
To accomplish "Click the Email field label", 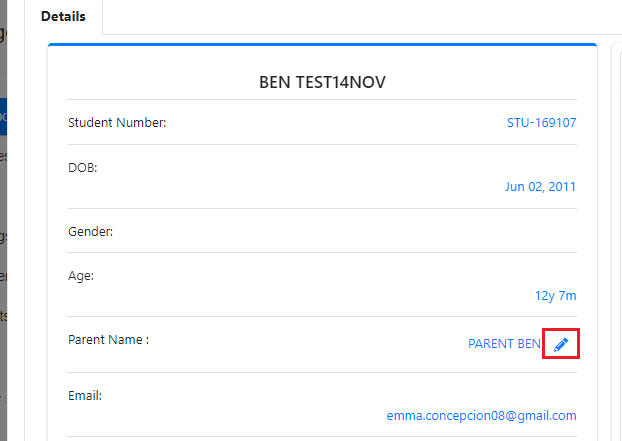I will [x=85, y=396].
